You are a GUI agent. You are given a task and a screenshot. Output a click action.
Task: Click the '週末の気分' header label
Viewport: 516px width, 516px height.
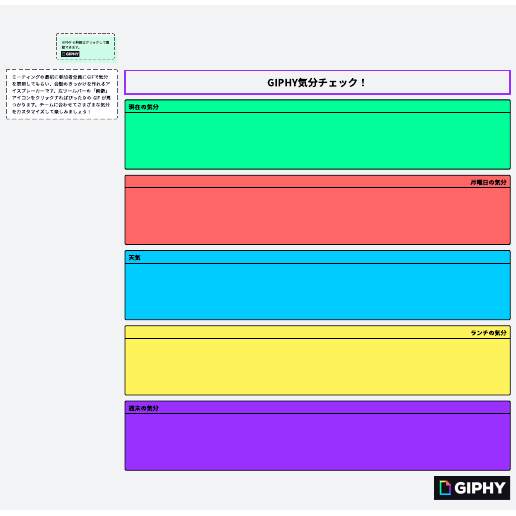point(144,408)
